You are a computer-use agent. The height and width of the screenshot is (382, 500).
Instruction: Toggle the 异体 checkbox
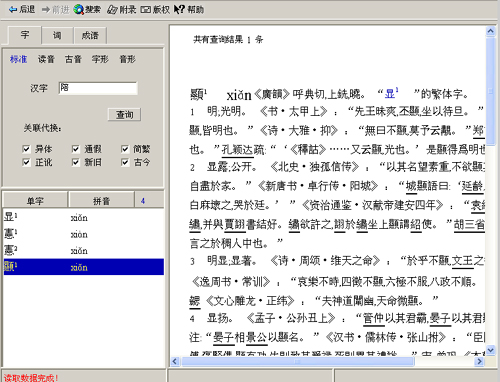[x=26, y=149]
